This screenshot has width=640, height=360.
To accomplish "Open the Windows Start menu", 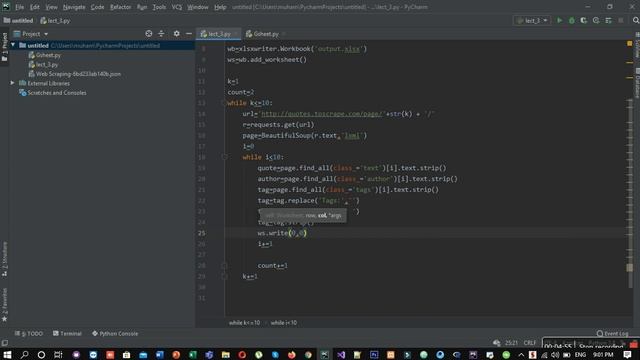I will (x=7, y=355).
